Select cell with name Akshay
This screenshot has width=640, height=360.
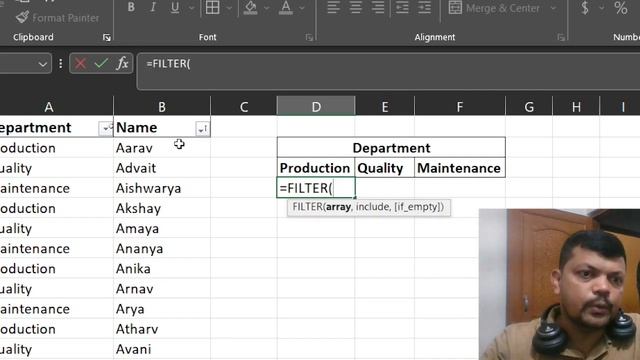tap(162, 208)
